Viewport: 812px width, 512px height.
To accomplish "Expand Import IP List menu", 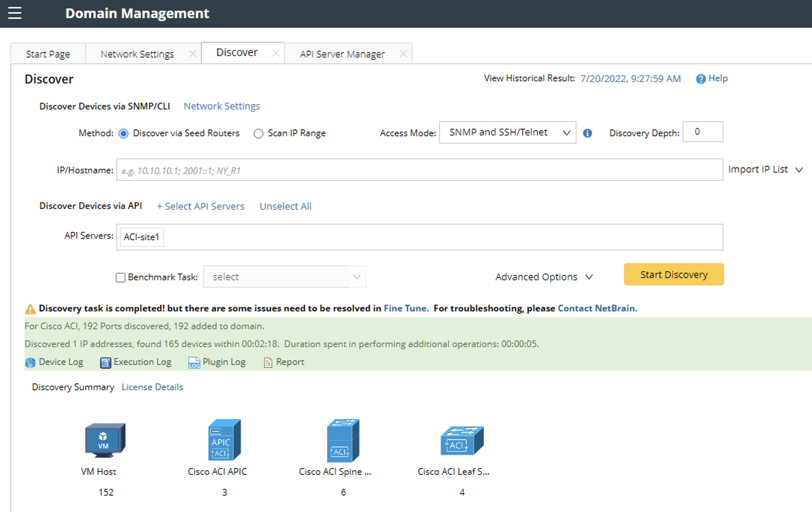I will (x=765, y=169).
